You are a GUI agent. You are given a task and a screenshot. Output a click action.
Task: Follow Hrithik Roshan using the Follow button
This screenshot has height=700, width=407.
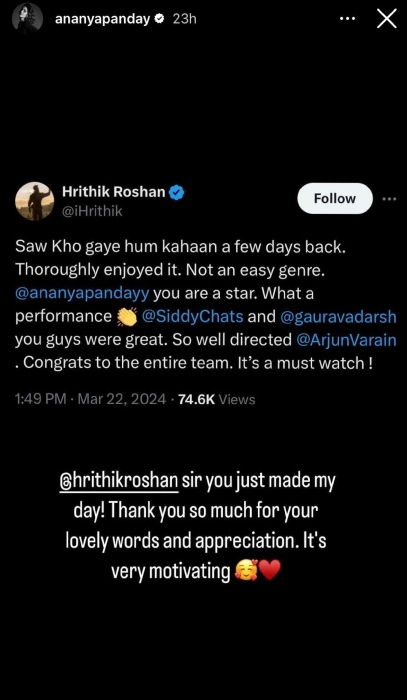[335, 198]
